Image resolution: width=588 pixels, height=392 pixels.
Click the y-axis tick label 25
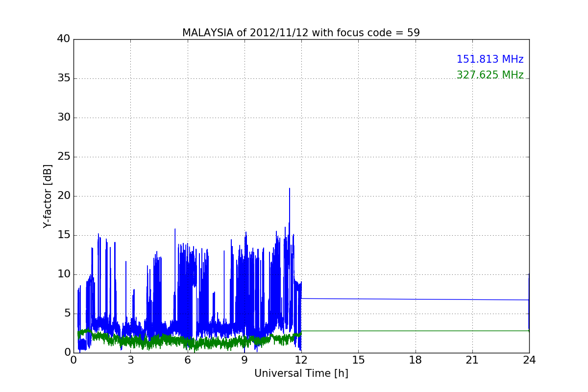click(64, 157)
